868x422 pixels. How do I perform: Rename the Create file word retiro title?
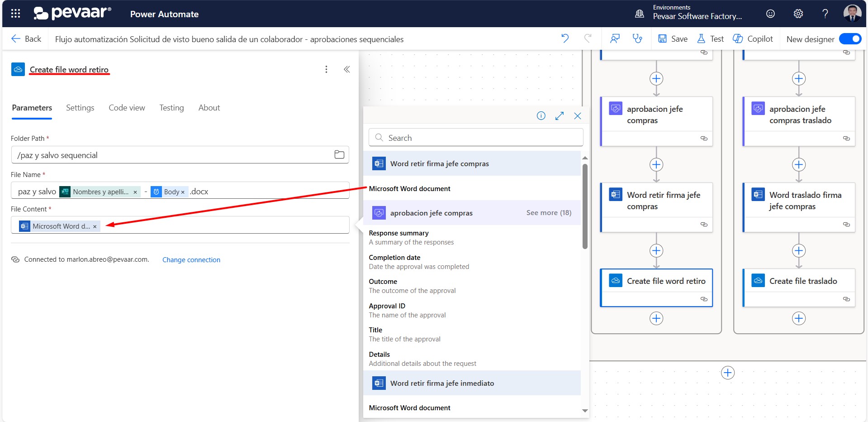[69, 69]
